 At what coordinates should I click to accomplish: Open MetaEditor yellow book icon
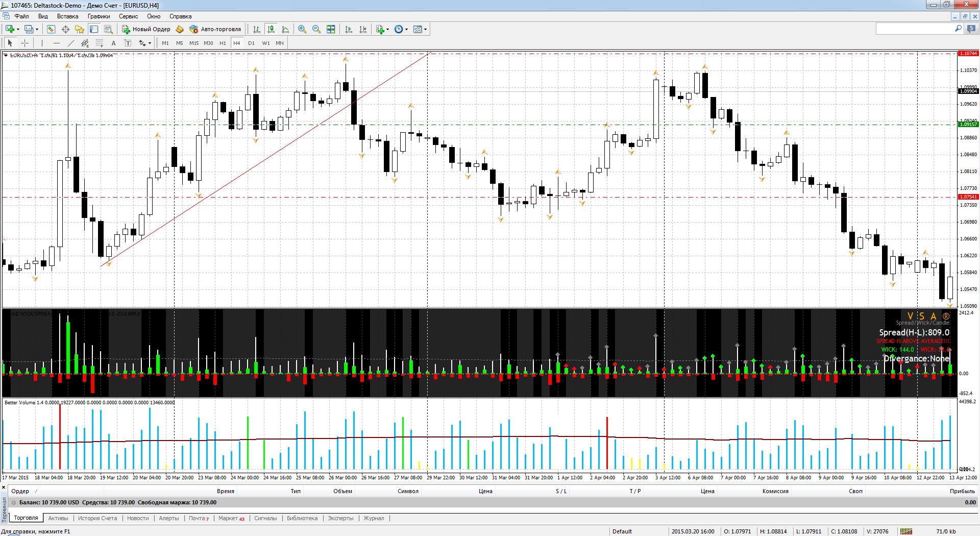tap(180, 29)
